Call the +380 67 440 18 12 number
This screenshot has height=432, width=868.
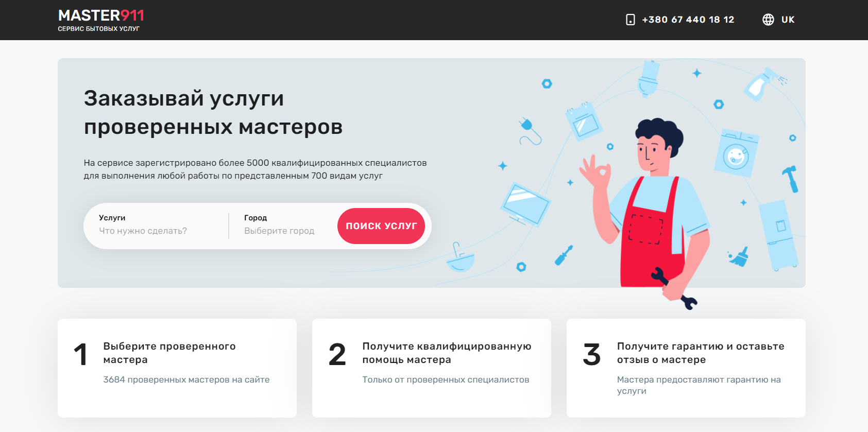click(688, 20)
